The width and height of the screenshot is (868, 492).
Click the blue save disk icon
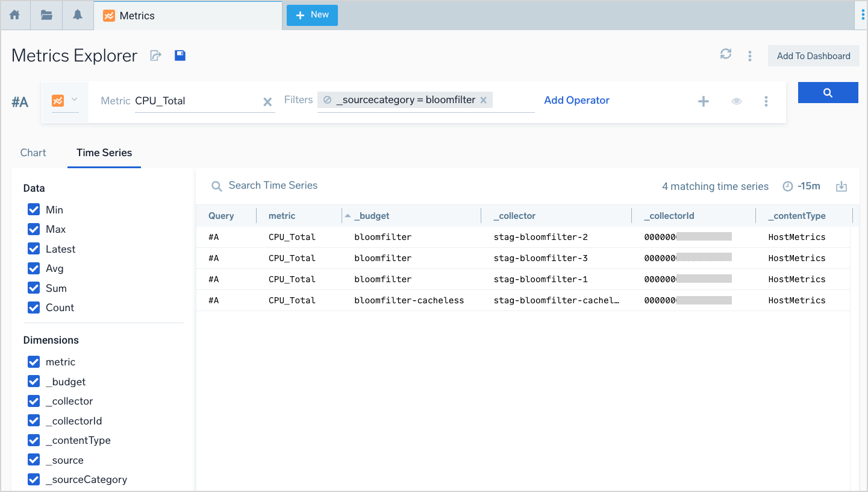point(180,55)
